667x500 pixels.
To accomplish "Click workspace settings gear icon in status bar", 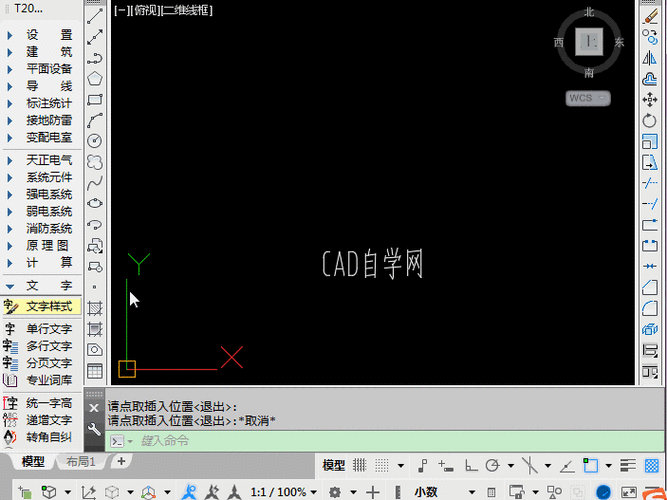I will pyautogui.click(x=335, y=492).
